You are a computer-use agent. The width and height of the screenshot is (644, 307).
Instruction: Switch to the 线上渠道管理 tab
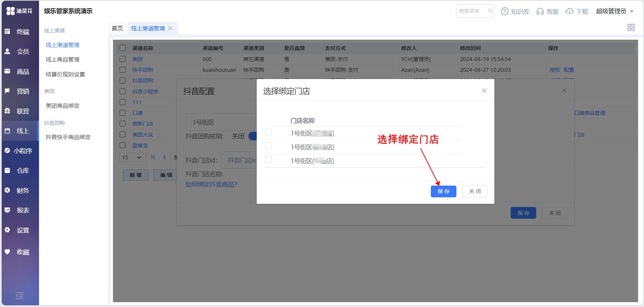pos(148,28)
